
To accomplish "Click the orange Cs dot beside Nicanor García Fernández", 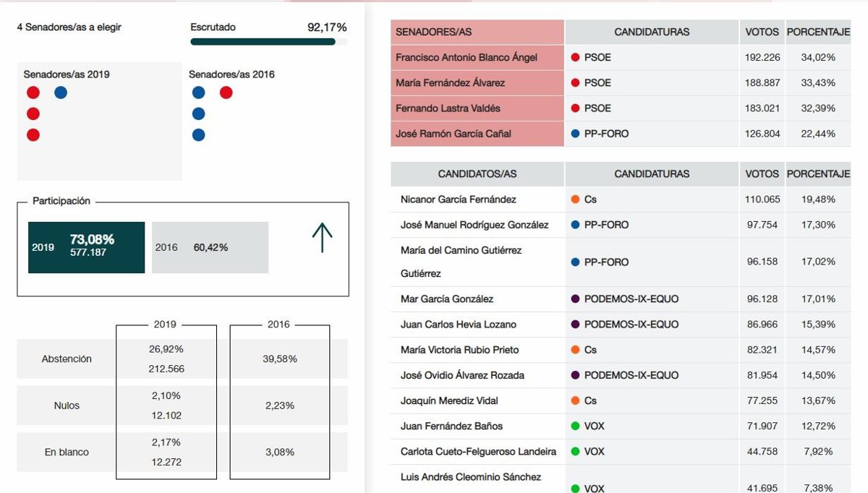I will [x=576, y=200].
